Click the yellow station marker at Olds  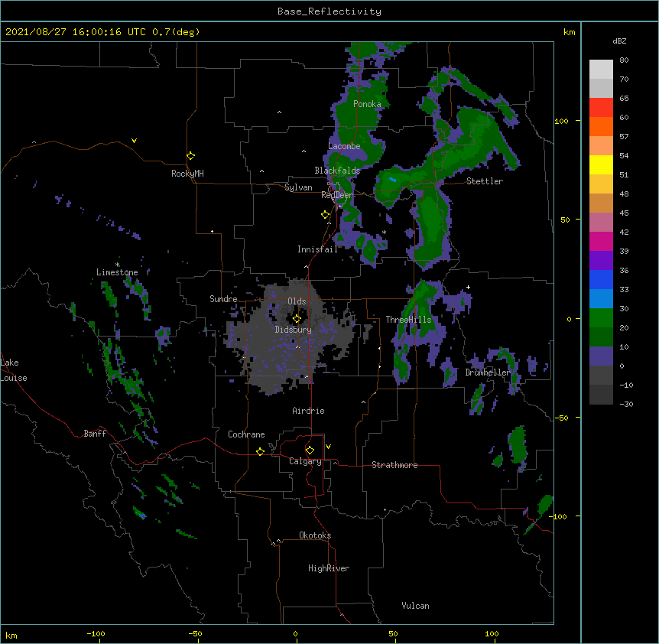click(x=297, y=319)
